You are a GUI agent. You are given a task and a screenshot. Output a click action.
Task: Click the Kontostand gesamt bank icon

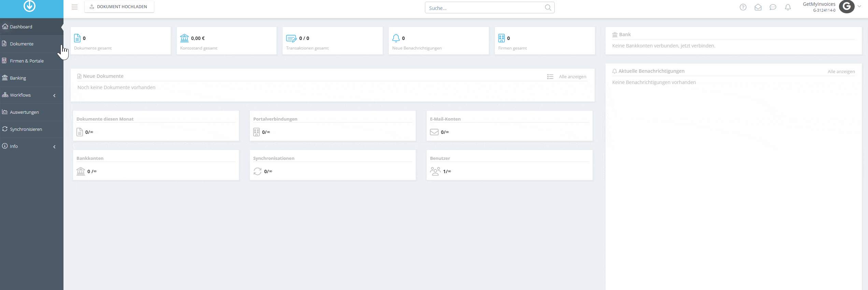(184, 38)
